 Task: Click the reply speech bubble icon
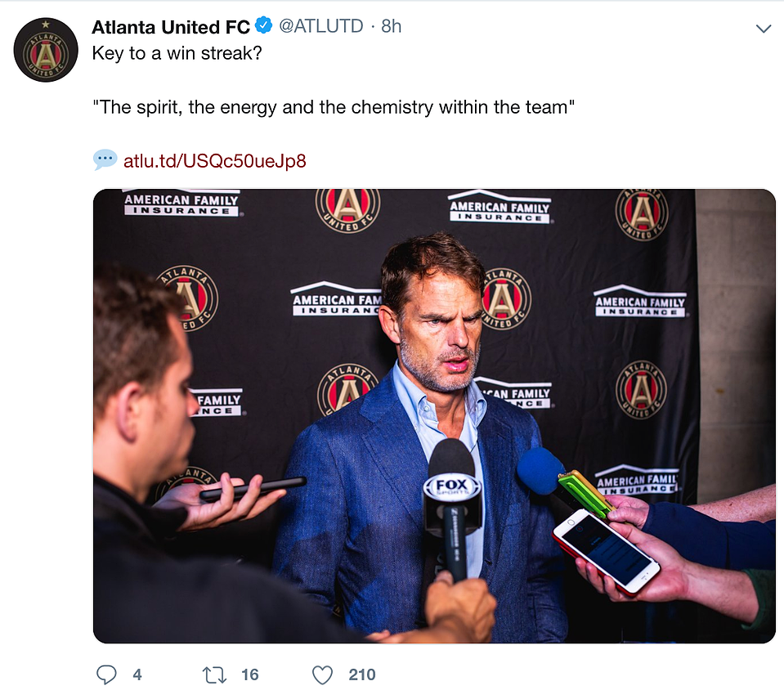click(106, 674)
